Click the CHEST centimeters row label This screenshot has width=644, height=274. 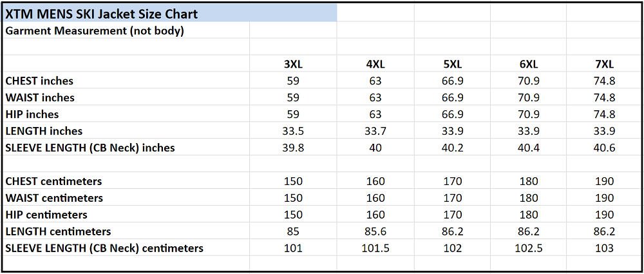(x=53, y=181)
